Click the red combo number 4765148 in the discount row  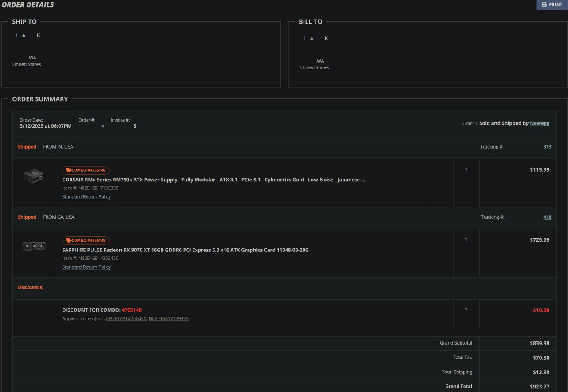pos(131,310)
